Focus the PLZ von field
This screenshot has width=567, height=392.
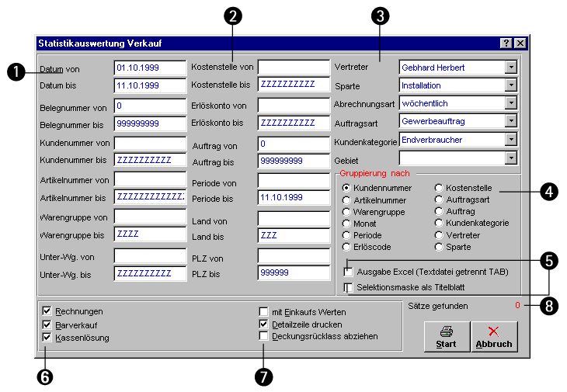tap(294, 256)
